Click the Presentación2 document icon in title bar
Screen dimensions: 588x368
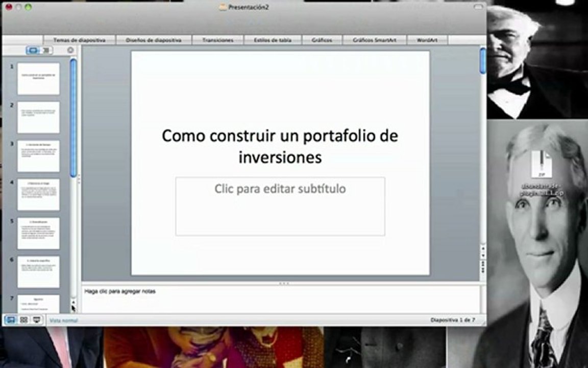point(223,7)
